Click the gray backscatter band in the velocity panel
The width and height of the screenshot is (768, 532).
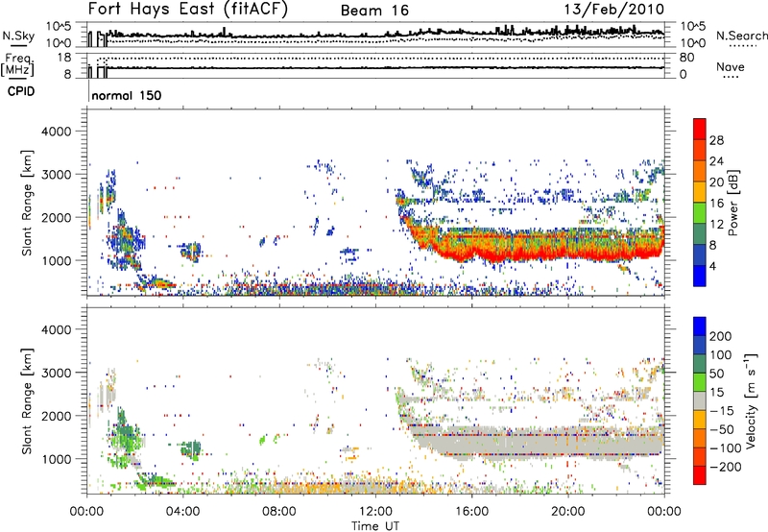pos(539,444)
